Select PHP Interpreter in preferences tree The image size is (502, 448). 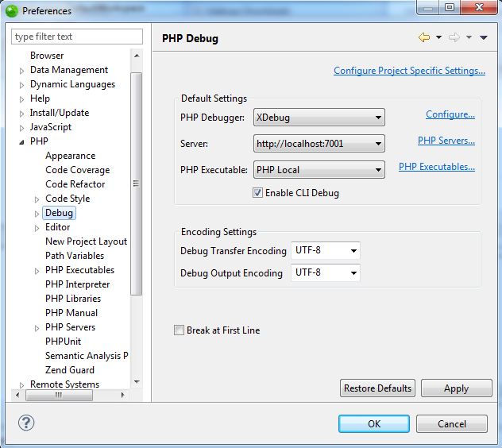(x=77, y=284)
